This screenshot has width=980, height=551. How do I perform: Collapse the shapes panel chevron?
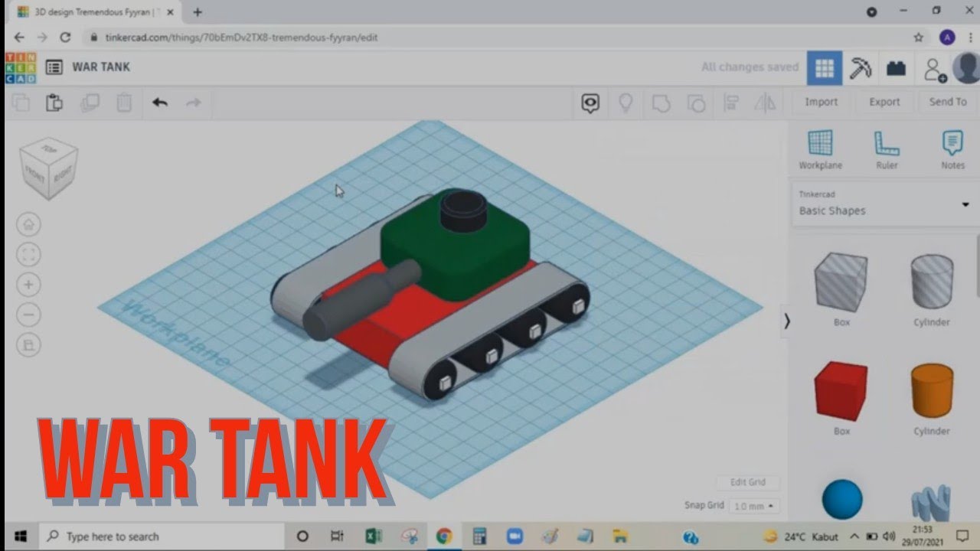[786, 321]
